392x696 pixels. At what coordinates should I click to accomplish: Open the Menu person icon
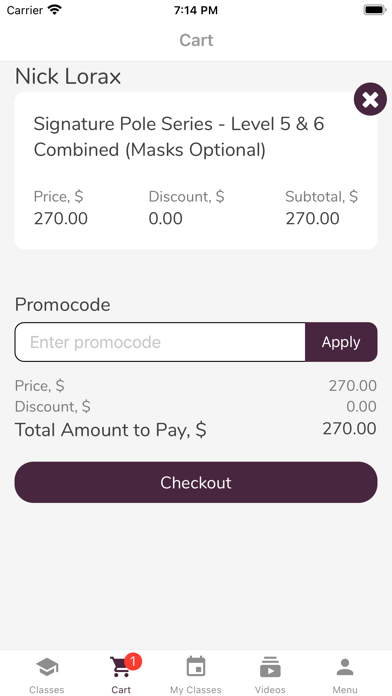click(x=345, y=667)
